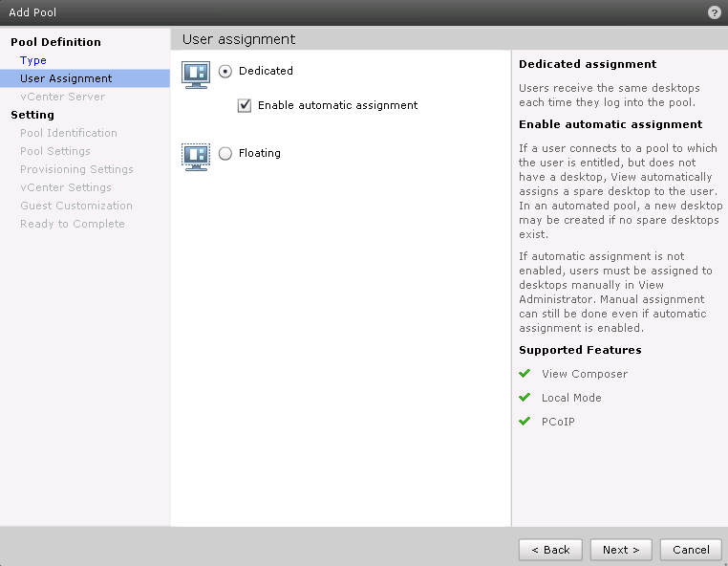The height and width of the screenshot is (566, 728).
Task: Click the PCoIP green checkmark icon
Action: pyautogui.click(x=524, y=422)
